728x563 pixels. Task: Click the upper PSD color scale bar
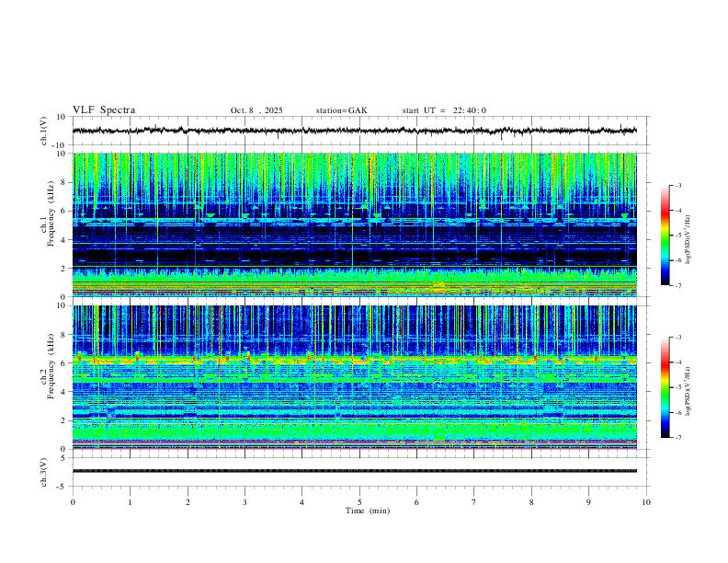point(665,236)
